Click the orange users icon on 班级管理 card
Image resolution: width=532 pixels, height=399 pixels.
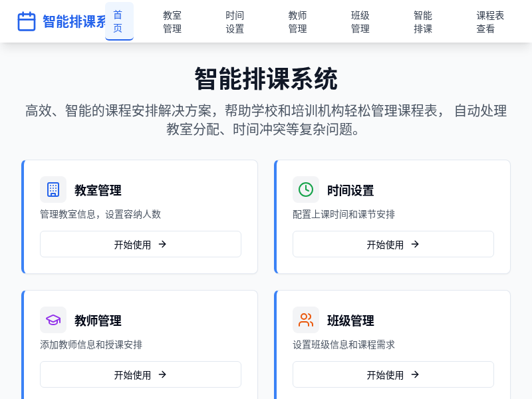click(306, 320)
